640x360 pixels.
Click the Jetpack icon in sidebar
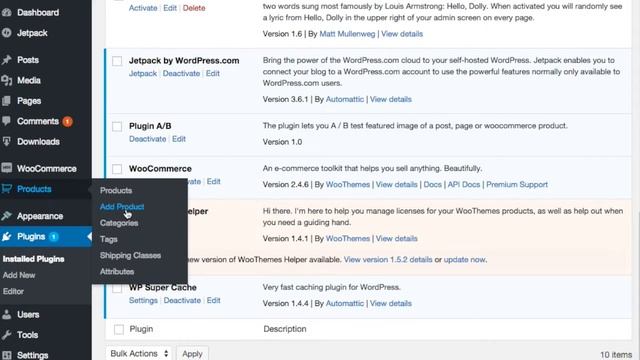point(7,33)
